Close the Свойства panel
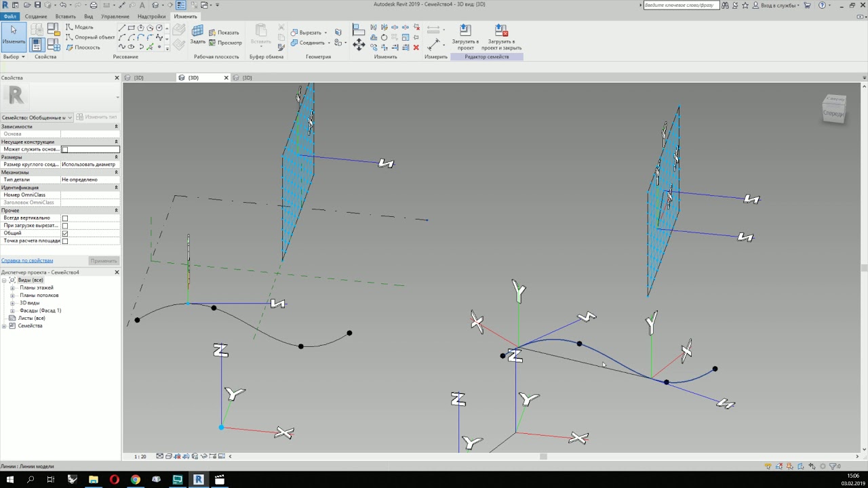 pyautogui.click(x=117, y=78)
